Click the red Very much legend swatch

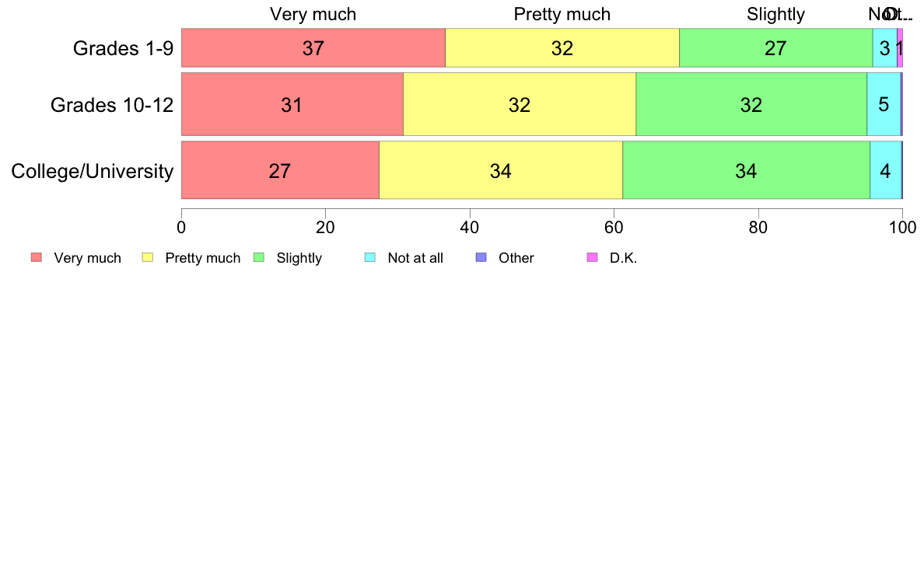click(37, 257)
